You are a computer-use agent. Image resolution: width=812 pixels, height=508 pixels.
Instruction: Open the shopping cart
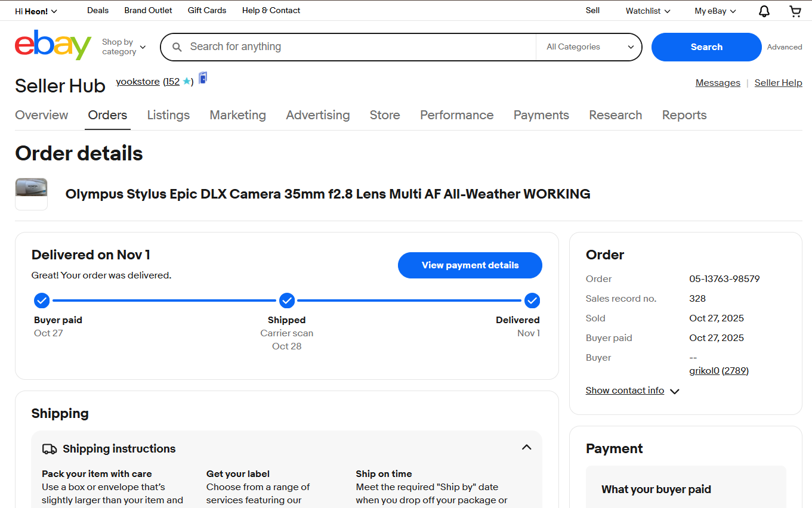click(x=795, y=11)
